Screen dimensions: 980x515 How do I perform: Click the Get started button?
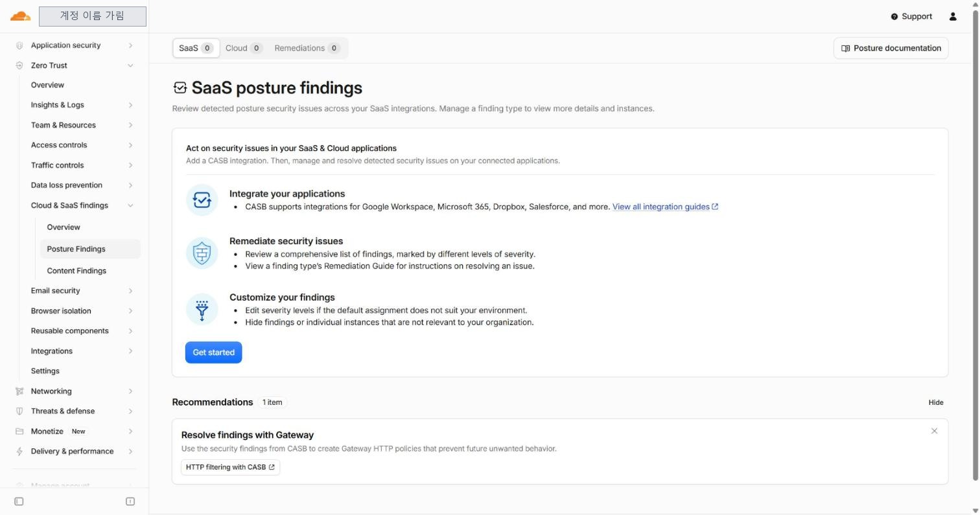coord(213,352)
